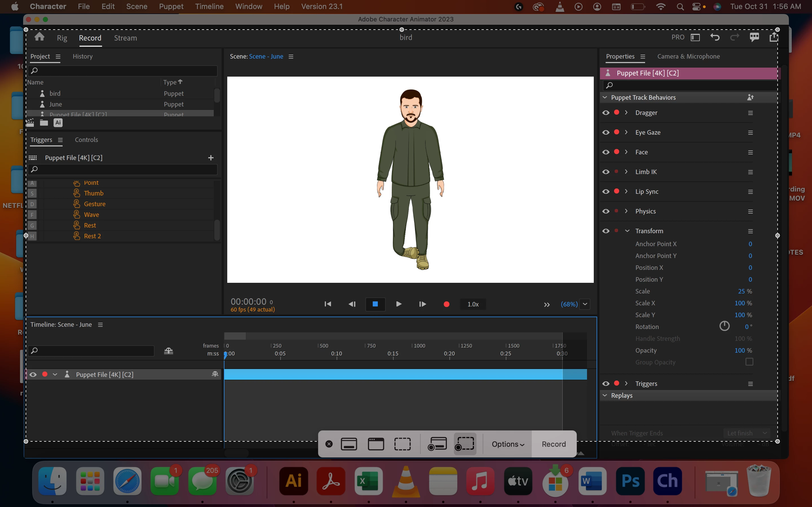
Task: Expand the Face behavior settings
Action: tap(626, 152)
